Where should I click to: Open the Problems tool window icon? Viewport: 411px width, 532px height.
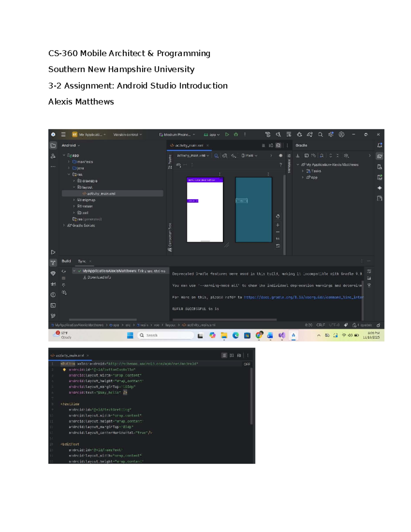53,295
